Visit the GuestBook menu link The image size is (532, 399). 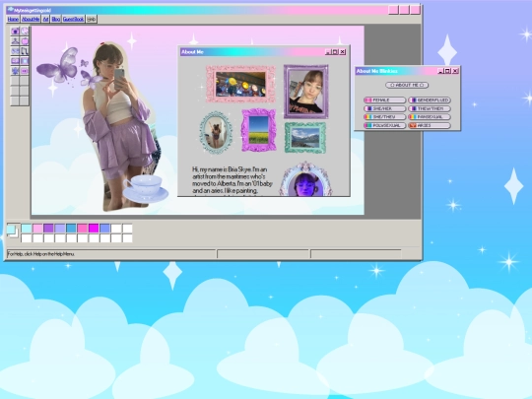73,20
